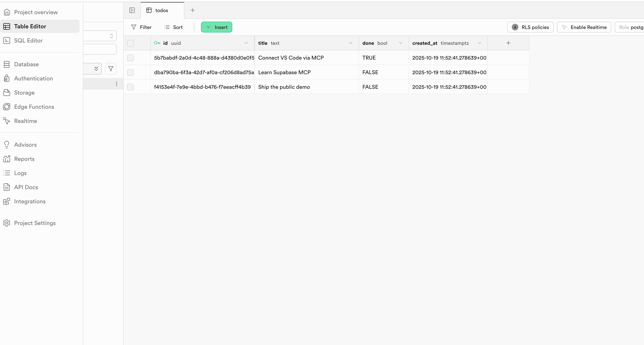Toggle select-all rows checkbox in header
Image resolution: width=644 pixels, height=345 pixels.
[130, 43]
